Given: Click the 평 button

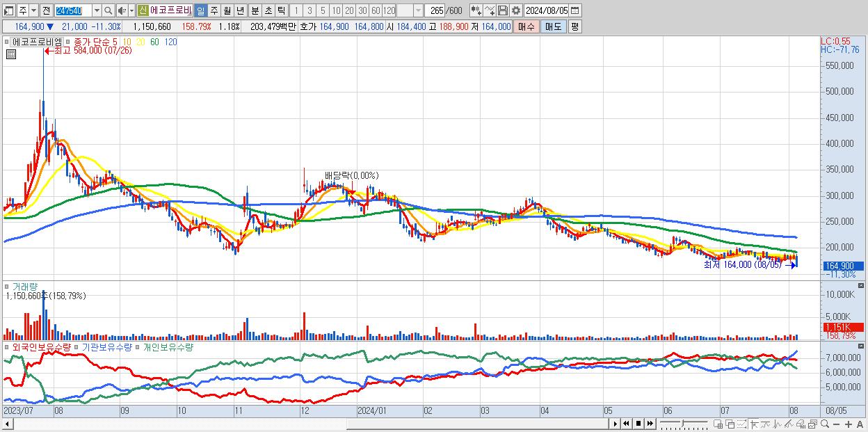Looking at the screenshot, I should tap(574, 26).
